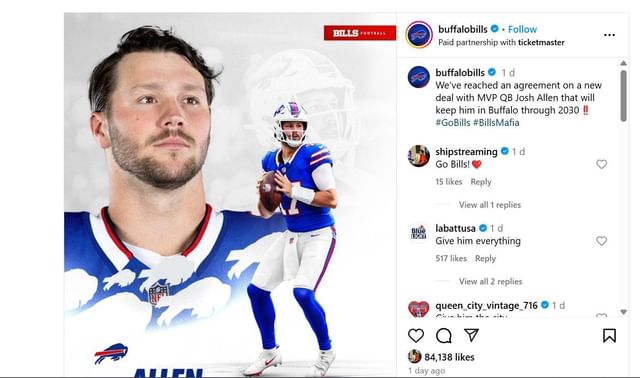Image resolution: width=640 pixels, height=378 pixels.
Task: Open queen_city_vintage_716's avatar
Action: [419, 309]
